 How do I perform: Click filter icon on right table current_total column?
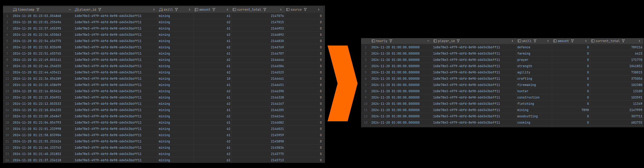(623, 41)
